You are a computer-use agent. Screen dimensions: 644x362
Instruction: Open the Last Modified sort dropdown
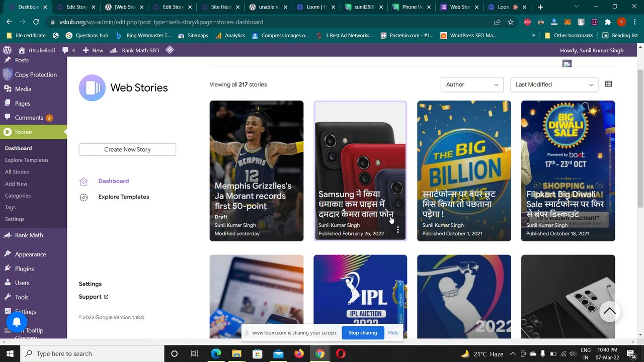coord(554,84)
